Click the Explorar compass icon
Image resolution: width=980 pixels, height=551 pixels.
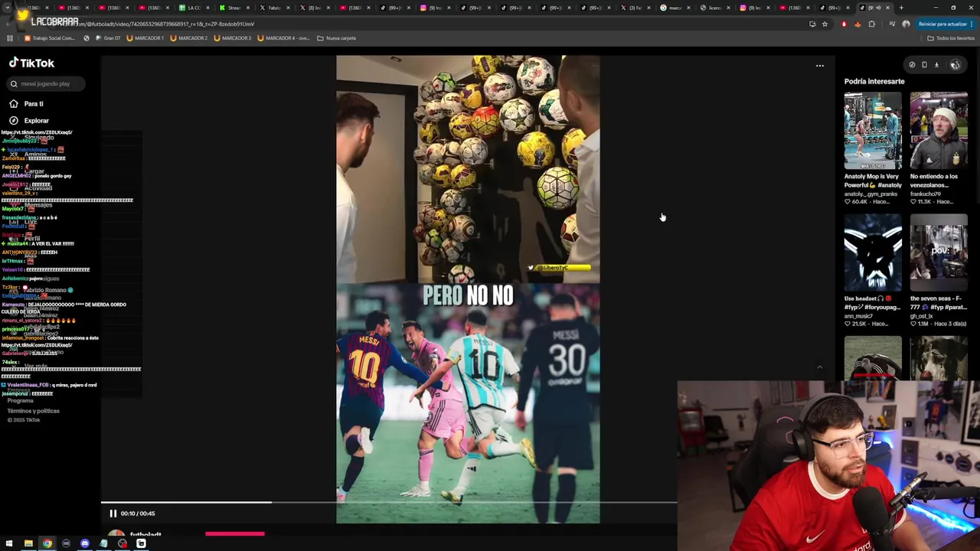click(x=14, y=121)
